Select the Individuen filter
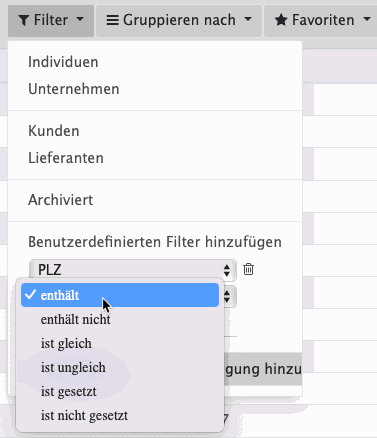 tap(63, 62)
